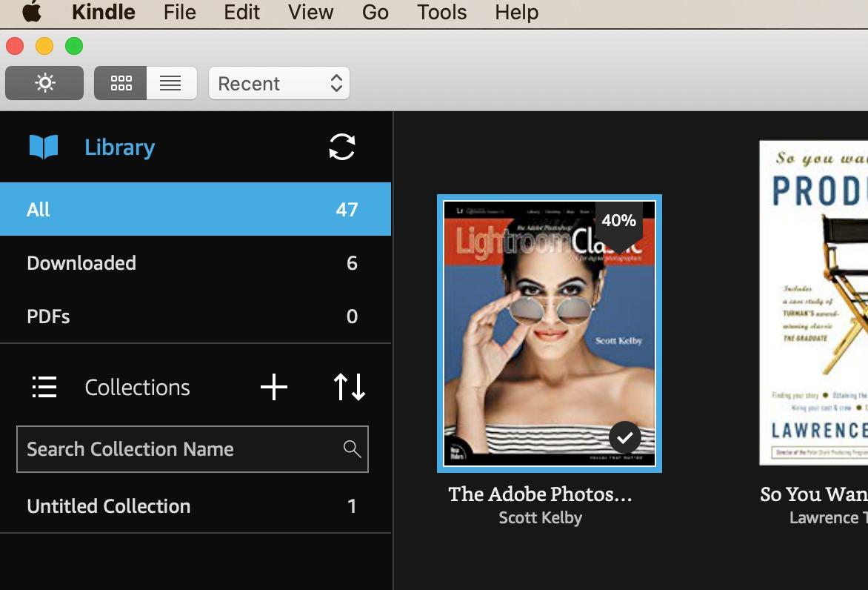The height and width of the screenshot is (590, 868).
Task: Focus the Search Collection Name field
Action: click(x=193, y=448)
